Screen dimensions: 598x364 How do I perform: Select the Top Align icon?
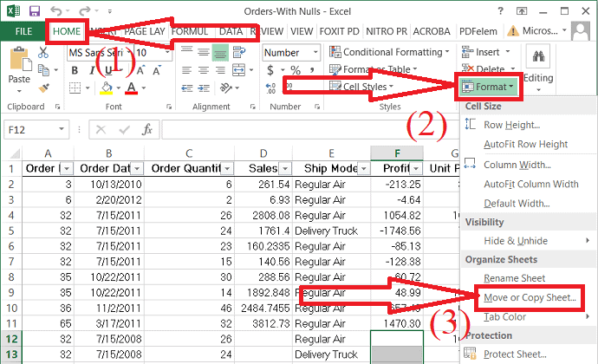[x=186, y=52]
